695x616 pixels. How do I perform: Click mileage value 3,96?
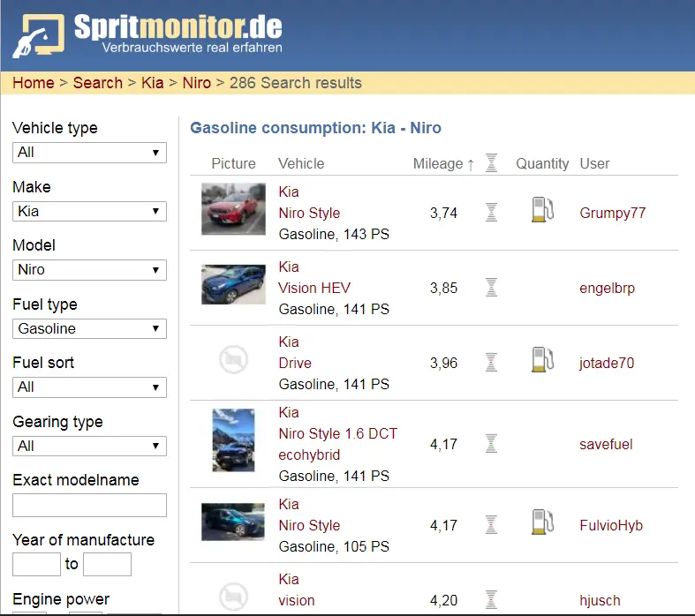click(x=443, y=363)
